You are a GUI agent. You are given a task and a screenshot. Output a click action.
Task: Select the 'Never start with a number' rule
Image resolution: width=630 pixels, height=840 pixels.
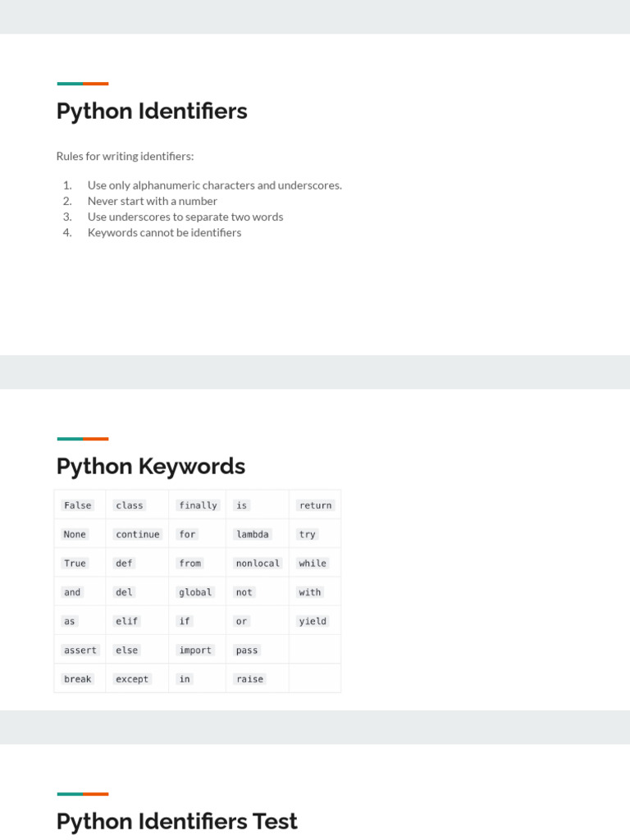coord(152,201)
